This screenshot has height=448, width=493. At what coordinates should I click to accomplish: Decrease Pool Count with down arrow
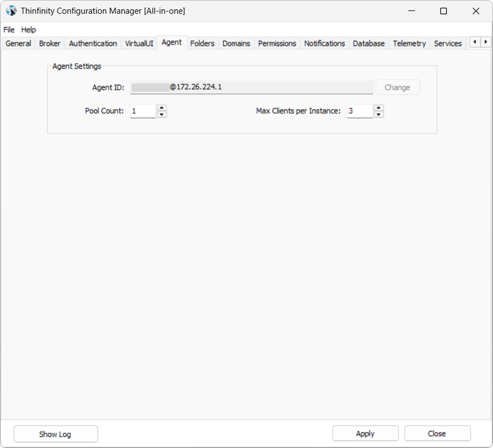162,114
